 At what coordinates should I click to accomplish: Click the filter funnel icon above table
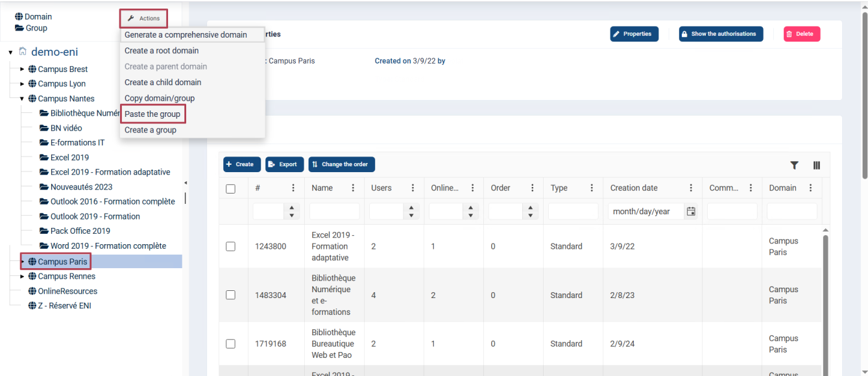click(794, 165)
